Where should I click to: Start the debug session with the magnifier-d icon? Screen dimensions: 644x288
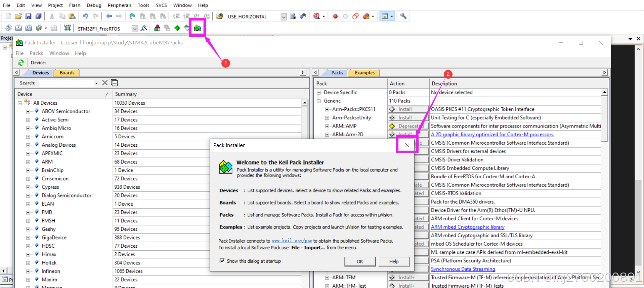point(316,16)
